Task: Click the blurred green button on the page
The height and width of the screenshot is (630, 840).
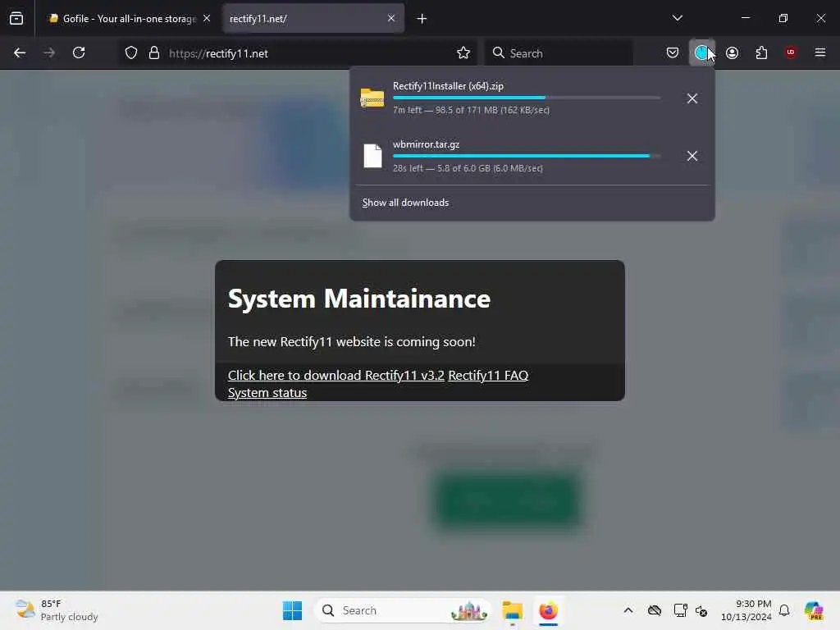Action: pyautogui.click(x=507, y=500)
